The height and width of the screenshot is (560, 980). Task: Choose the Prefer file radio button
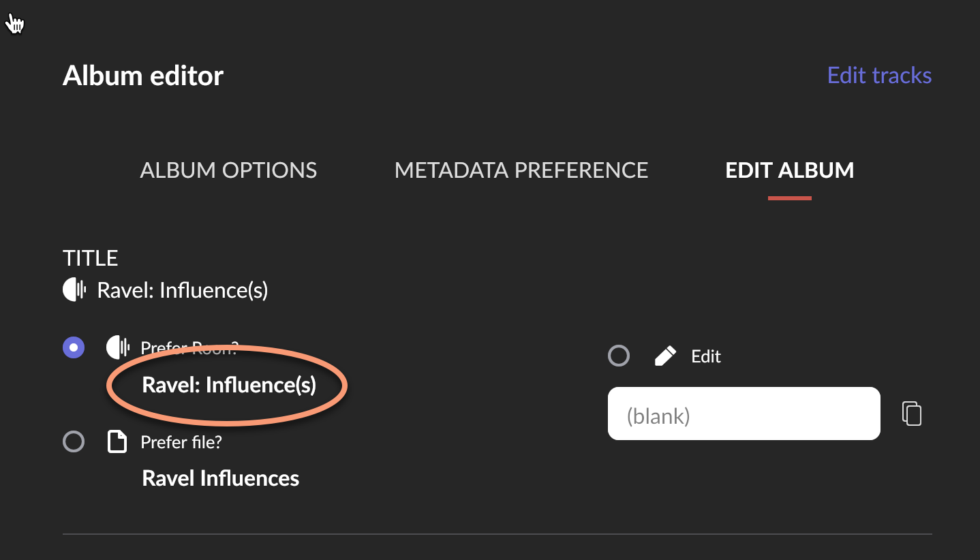coord(74,442)
